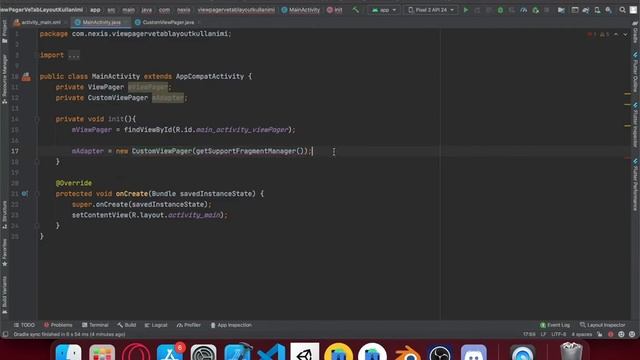Open Pixel 2 API 24 device dropdown
The image size is (640, 360).
(431, 10)
